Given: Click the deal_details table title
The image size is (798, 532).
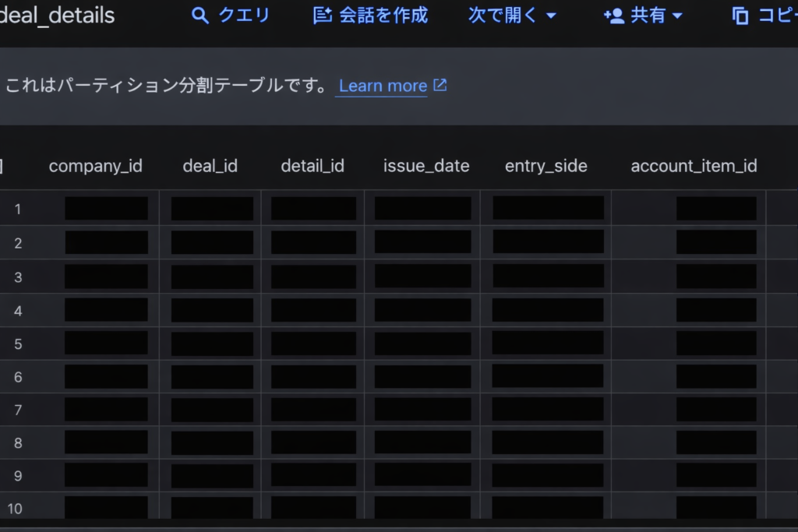Looking at the screenshot, I should pyautogui.click(x=58, y=16).
